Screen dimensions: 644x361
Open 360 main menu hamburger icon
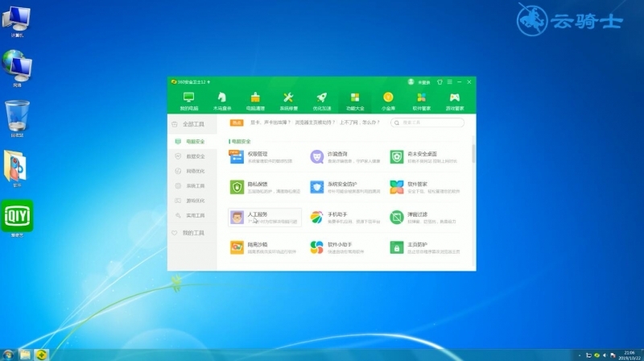450,82
